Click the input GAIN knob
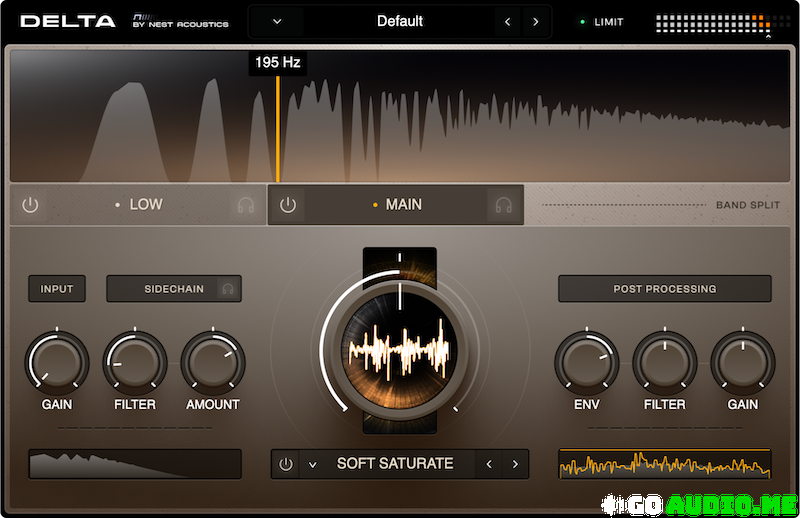800x518 pixels. coord(57,363)
